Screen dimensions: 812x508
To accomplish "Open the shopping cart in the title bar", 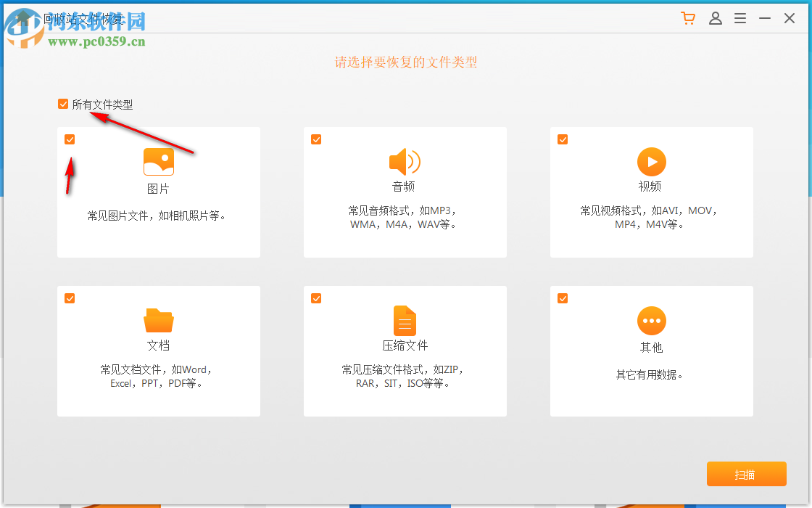I will pyautogui.click(x=687, y=18).
